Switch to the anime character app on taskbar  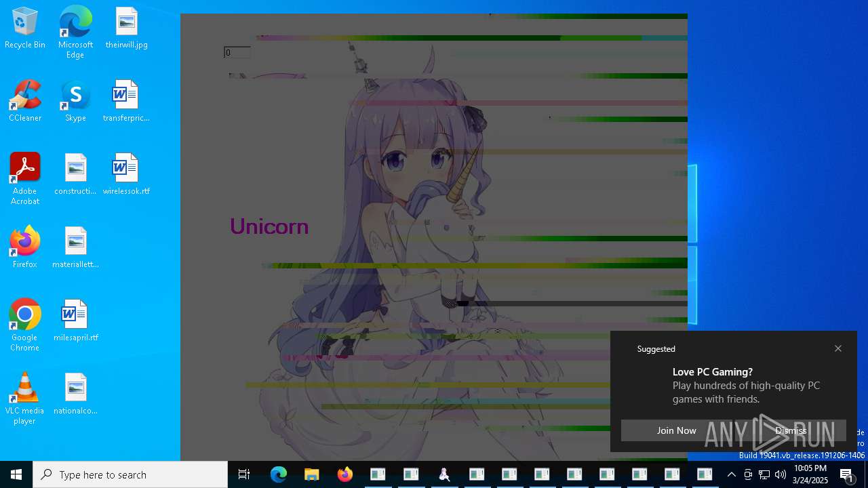click(444, 474)
